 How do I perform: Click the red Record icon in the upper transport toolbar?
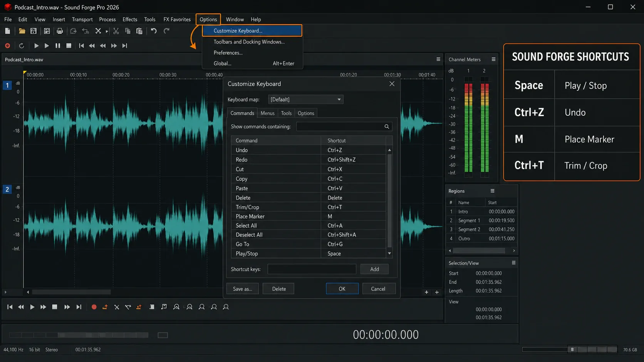(x=7, y=46)
